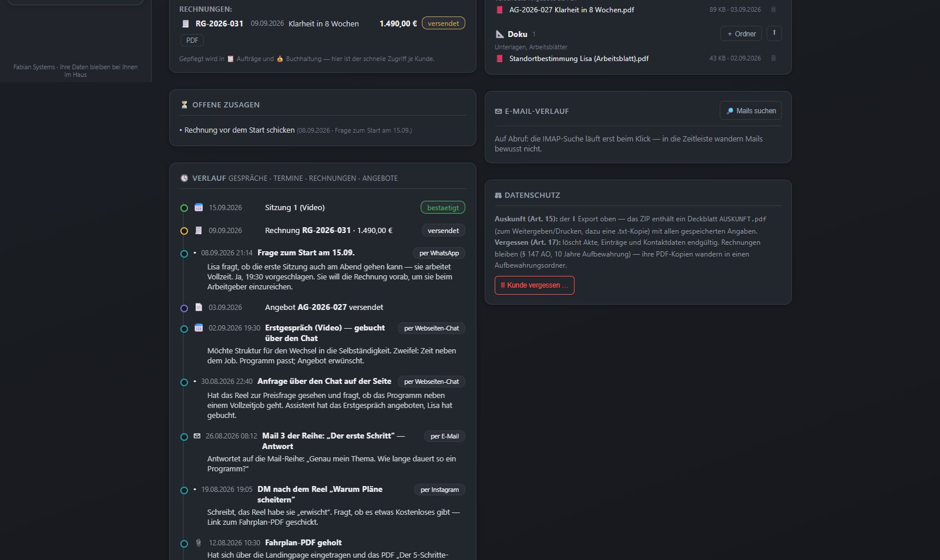Image resolution: width=940 pixels, height=560 pixels.
Task: Click the Doku folder set-square icon
Action: tap(500, 34)
